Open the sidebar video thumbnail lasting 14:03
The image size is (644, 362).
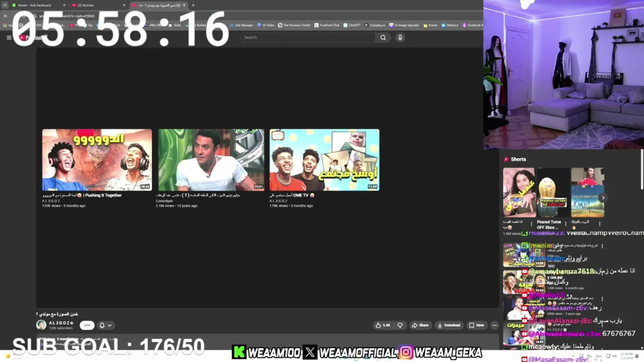pyautogui.click(x=524, y=334)
